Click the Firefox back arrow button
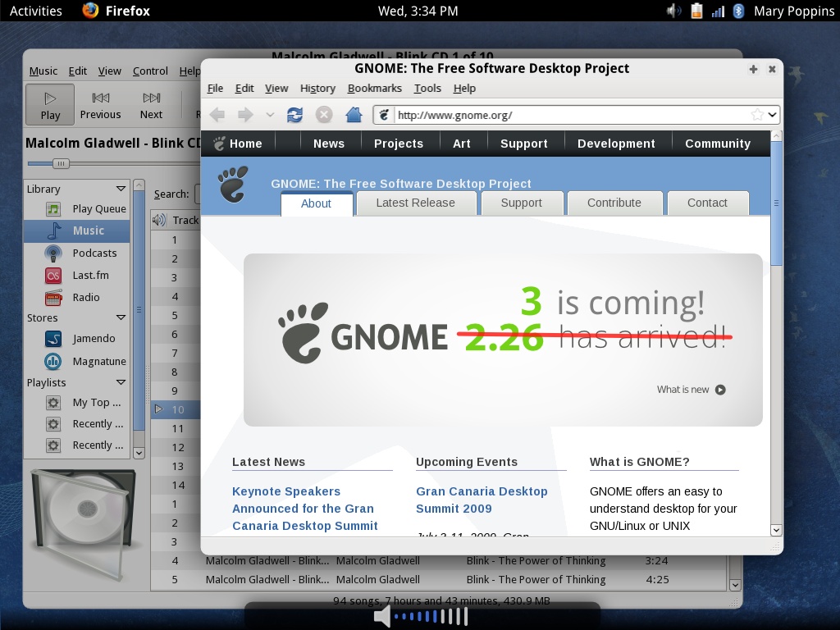This screenshot has height=630, width=840. (217, 115)
